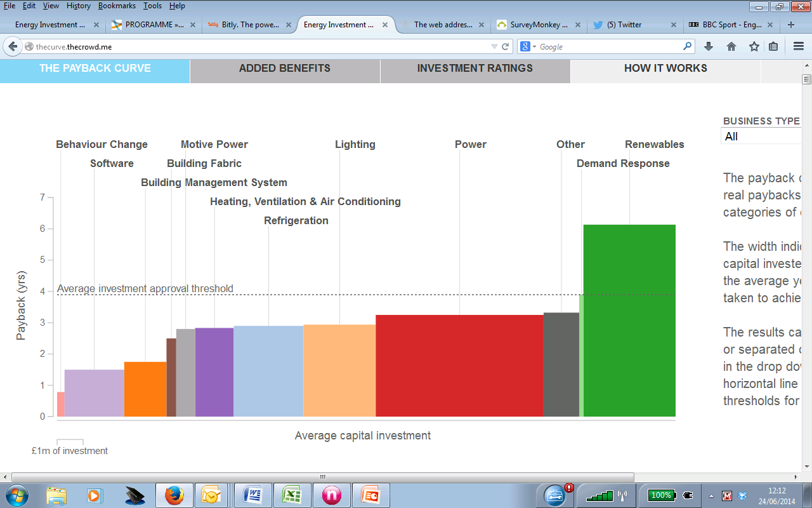Click the vertical page scrollbar thumb
Image resolution: width=812 pixels, height=508 pixels.
coord(807,79)
